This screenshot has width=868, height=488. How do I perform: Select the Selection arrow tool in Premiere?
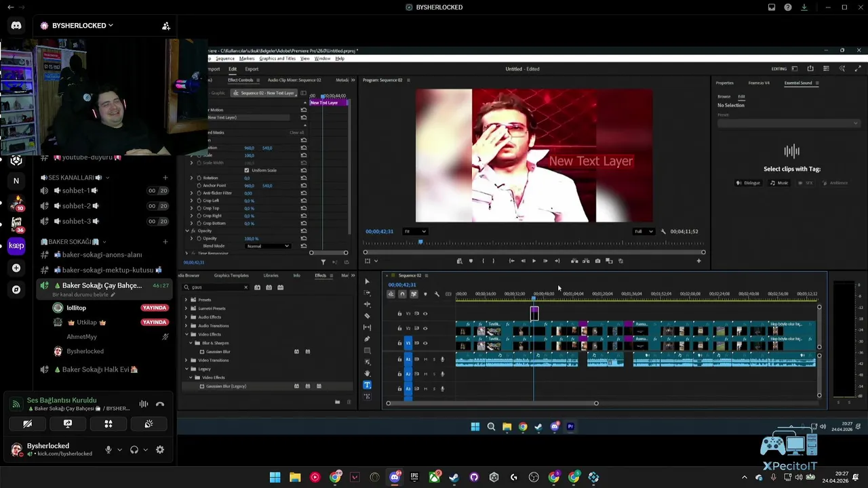(367, 281)
